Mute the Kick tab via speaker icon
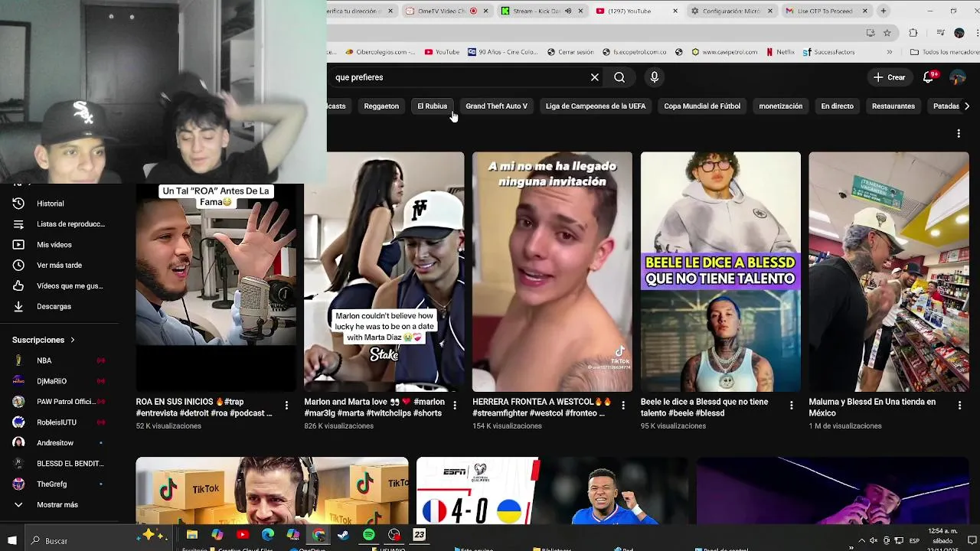Viewport: 980px width, 551px height. 568,11
